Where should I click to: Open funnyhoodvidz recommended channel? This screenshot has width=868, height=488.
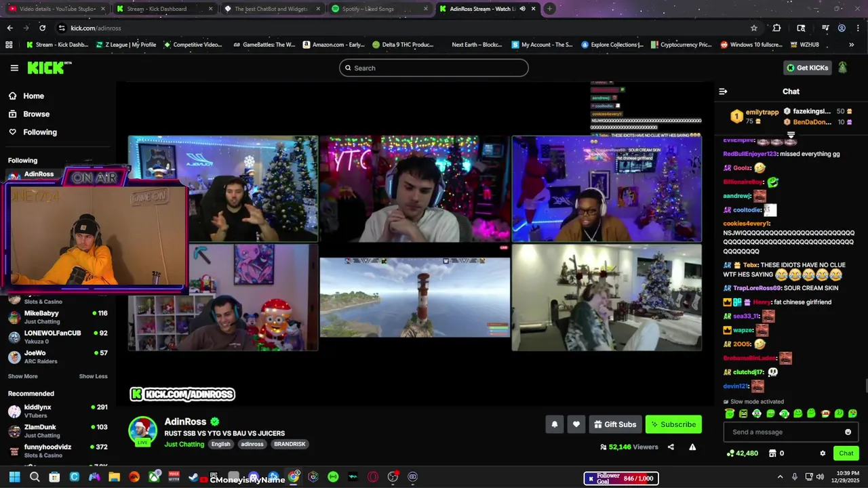(58, 450)
